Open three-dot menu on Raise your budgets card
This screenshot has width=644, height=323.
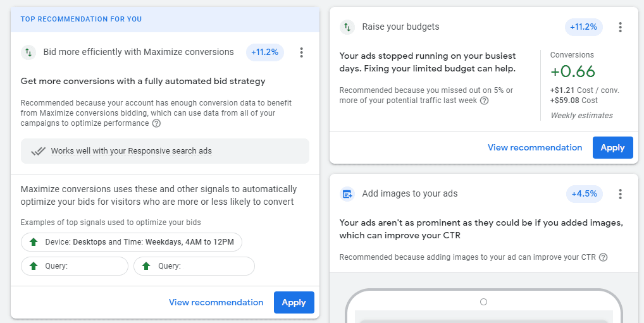coord(620,27)
